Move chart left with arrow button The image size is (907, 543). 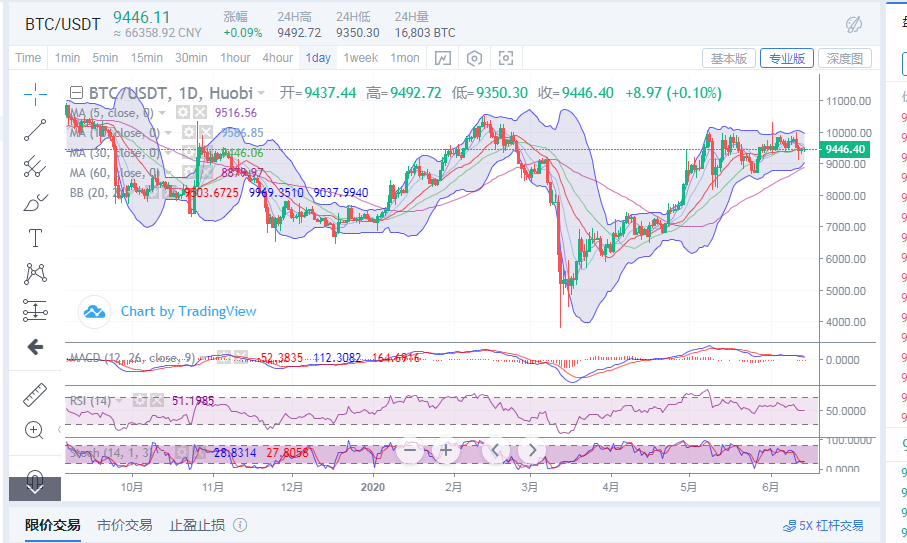[496, 450]
